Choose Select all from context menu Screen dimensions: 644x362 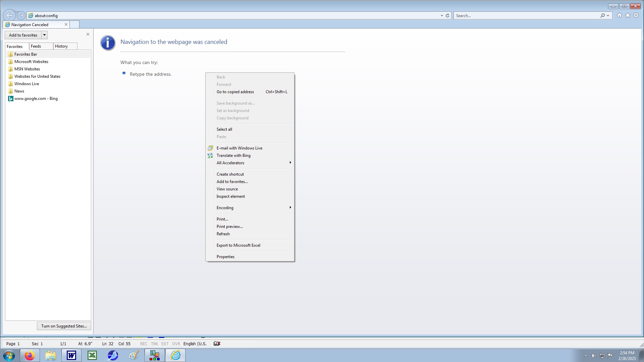(x=250, y=129)
